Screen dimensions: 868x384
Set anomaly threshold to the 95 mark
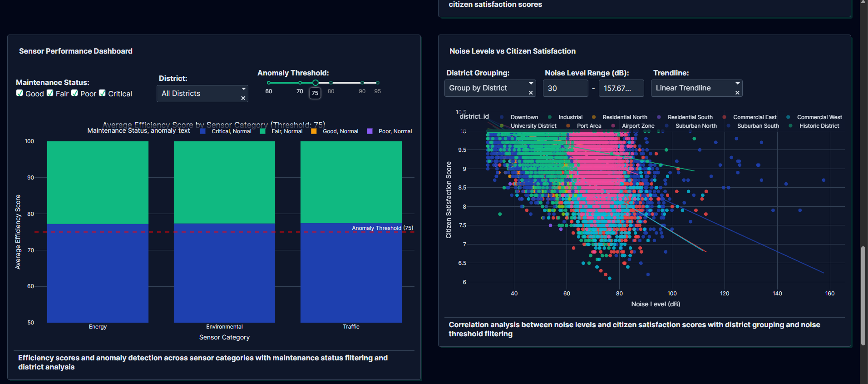pyautogui.click(x=377, y=83)
